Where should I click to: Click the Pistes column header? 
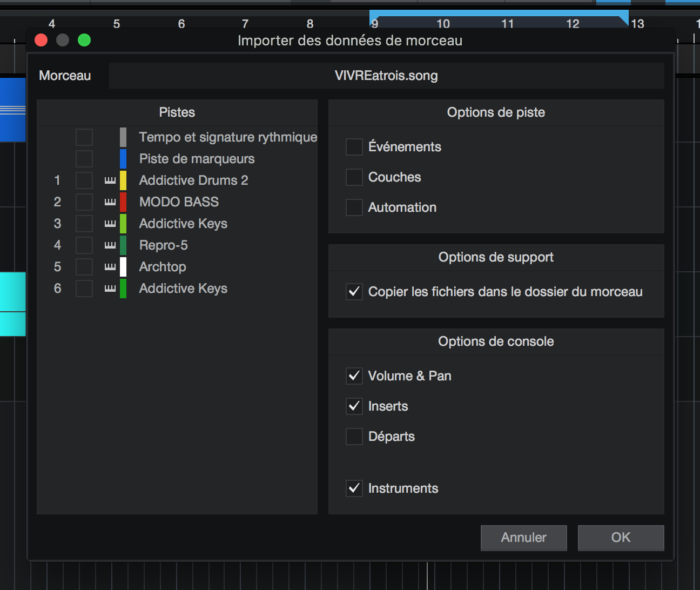pos(177,112)
